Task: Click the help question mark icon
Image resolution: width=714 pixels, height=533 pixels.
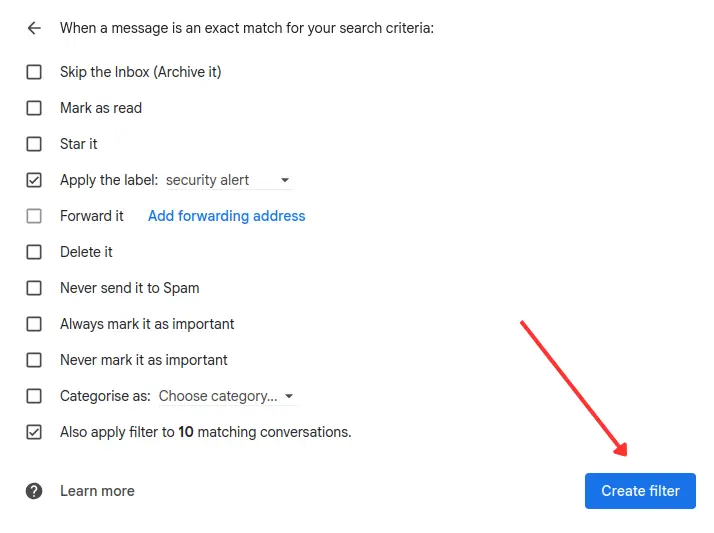Action: coord(34,491)
